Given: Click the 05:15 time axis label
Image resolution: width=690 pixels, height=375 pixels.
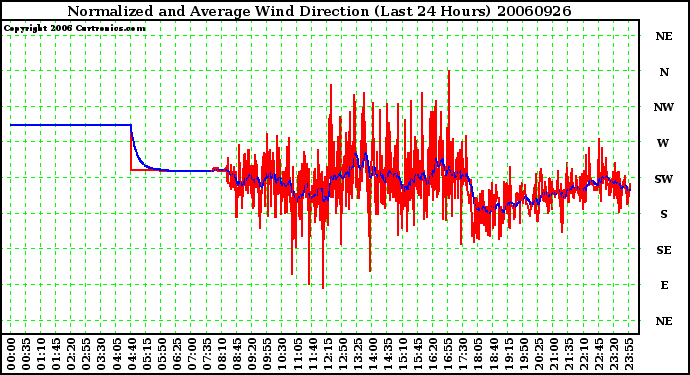Looking at the screenshot, I should (x=147, y=354).
